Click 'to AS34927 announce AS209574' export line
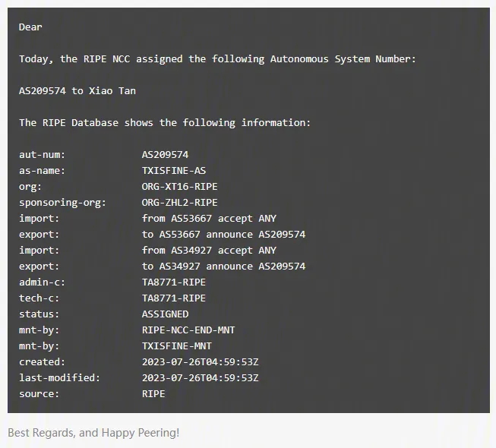This screenshot has width=496, height=448. (223, 267)
